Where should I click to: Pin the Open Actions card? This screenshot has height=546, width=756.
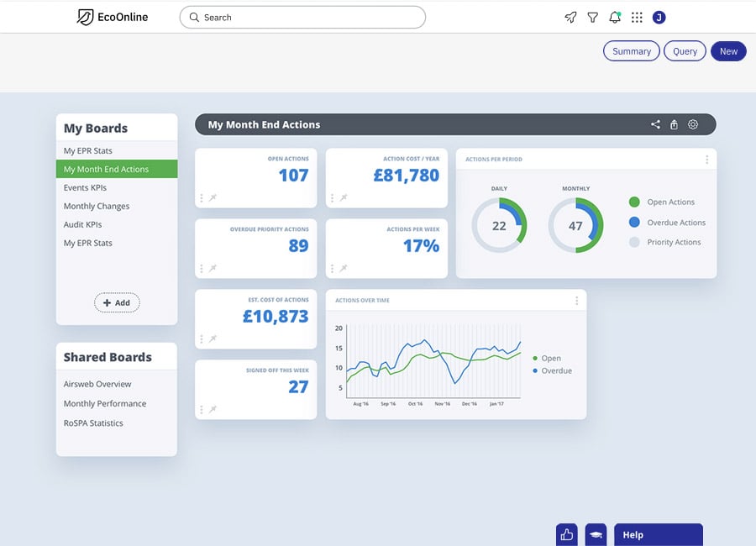pos(213,197)
